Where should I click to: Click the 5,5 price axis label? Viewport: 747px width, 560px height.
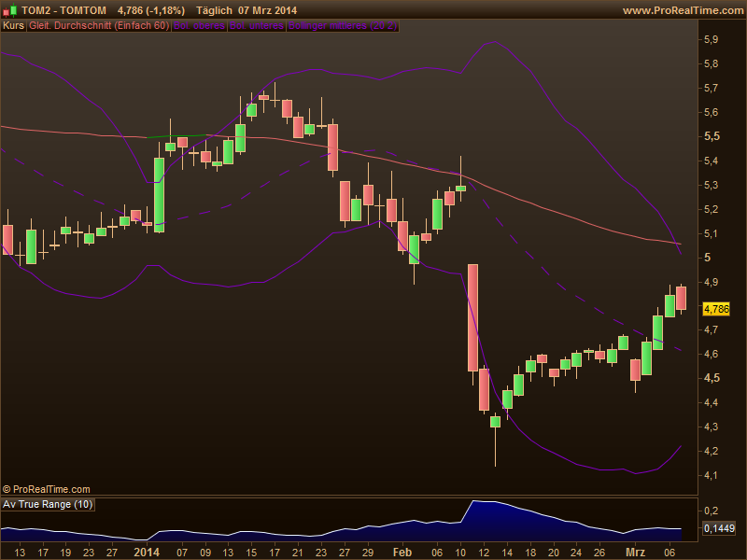(x=712, y=136)
